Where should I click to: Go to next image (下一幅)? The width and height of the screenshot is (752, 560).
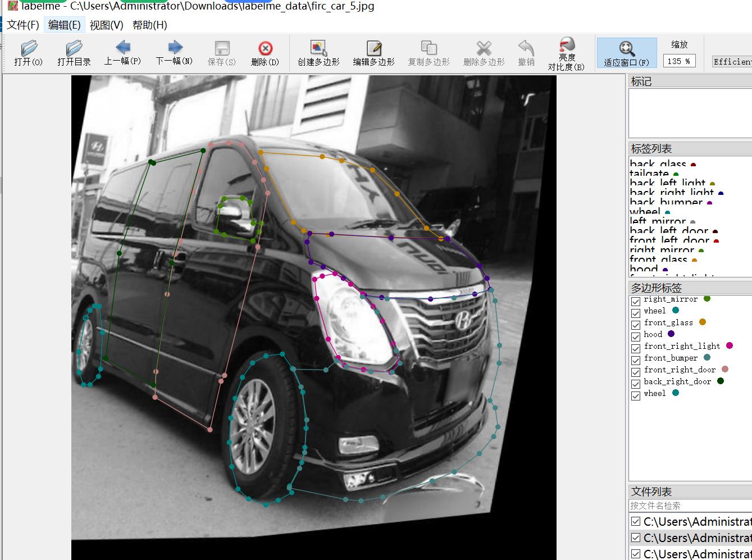coord(174,53)
